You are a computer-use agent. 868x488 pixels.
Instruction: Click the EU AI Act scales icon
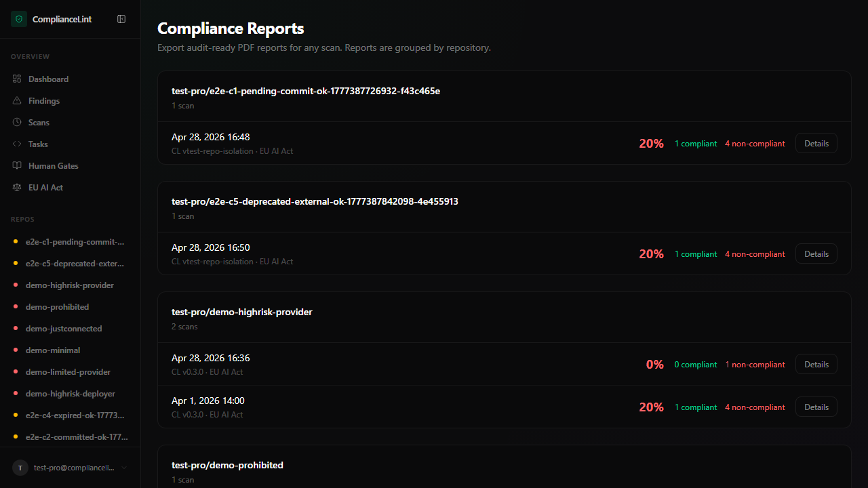pyautogui.click(x=17, y=188)
